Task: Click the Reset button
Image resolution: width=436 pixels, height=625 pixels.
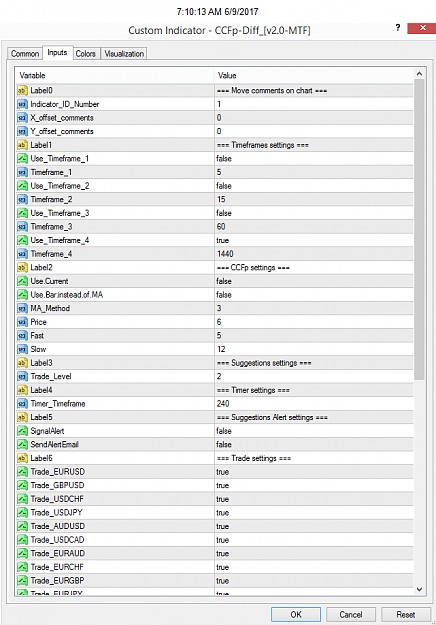Action: pyautogui.click(x=406, y=615)
